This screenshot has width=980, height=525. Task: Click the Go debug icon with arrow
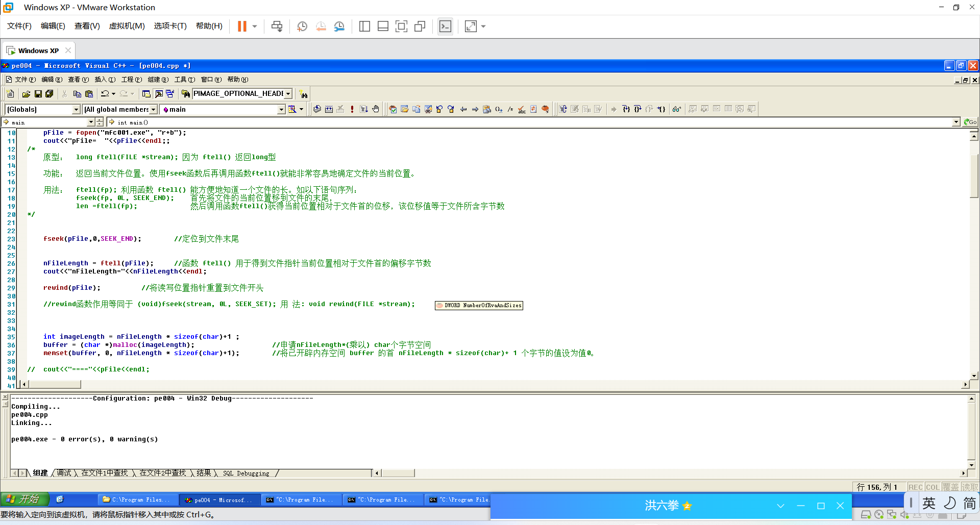tap(364, 109)
